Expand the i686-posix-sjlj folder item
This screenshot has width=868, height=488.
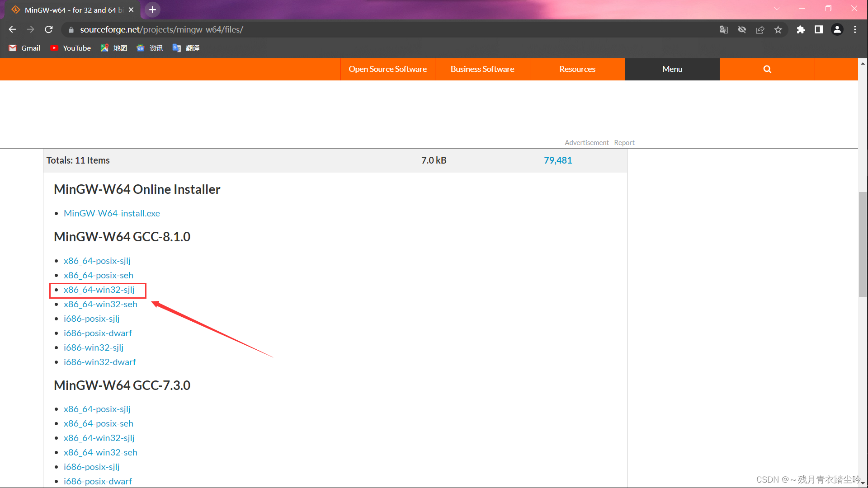(91, 318)
